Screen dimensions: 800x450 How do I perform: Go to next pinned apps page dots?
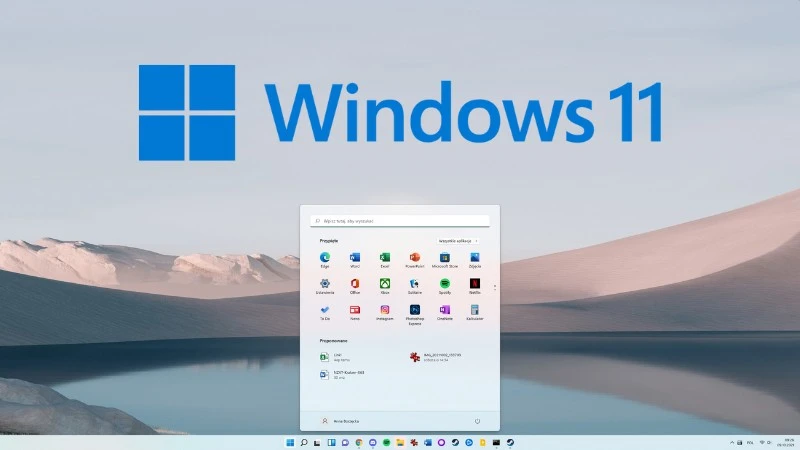(494, 288)
